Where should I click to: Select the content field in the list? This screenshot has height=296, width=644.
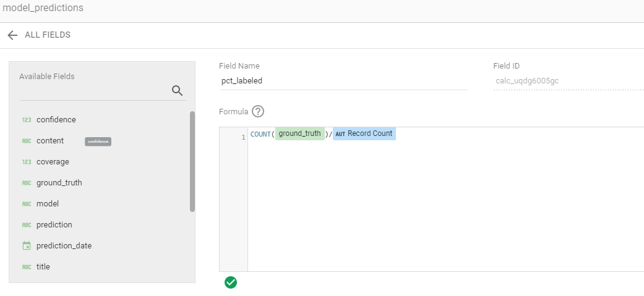click(x=50, y=141)
